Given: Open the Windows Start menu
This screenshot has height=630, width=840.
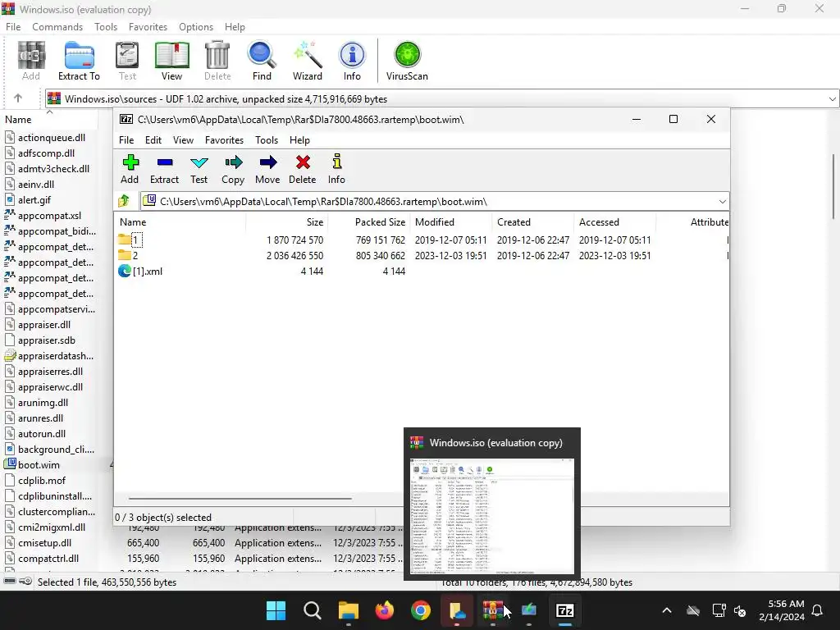Looking at the screenshot, I should [276, 610].
